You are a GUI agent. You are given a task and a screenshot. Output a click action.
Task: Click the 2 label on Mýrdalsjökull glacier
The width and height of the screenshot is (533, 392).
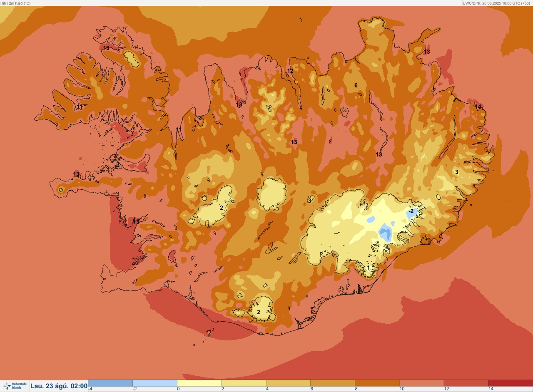(258, 312)
